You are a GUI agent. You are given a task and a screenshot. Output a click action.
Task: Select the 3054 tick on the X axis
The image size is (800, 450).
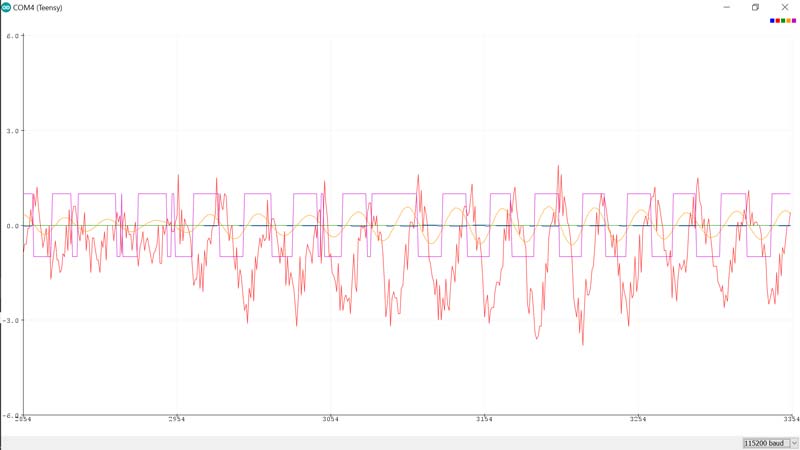click(x=330, y=419)
